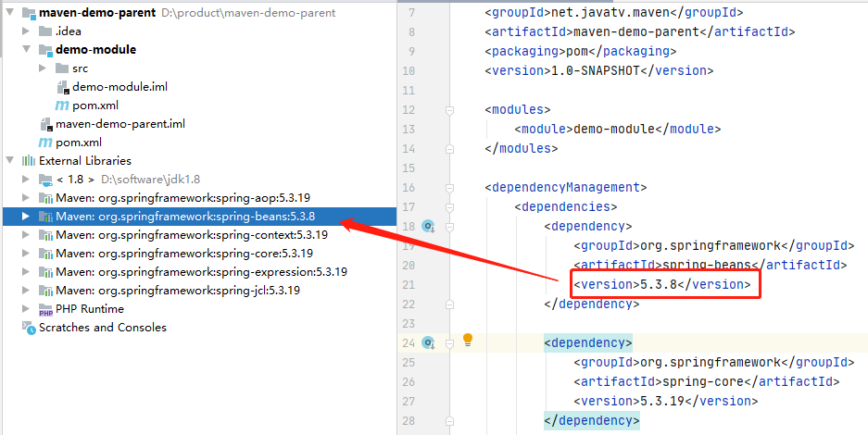Select maven-demo-parent.iml in project tree

coord(120,124)
